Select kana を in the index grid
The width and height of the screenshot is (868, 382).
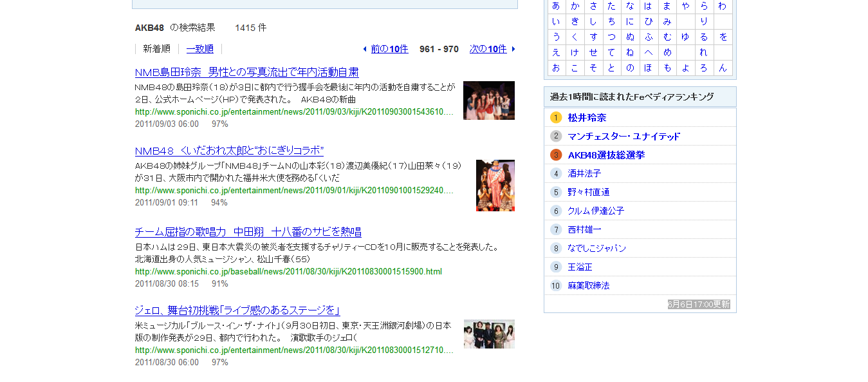(723, 37)
